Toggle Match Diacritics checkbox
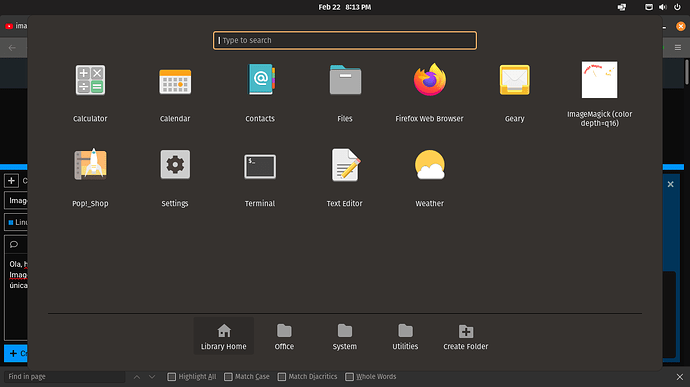The width and height of the screenshot is (690, 387). (x=282, y=376)
